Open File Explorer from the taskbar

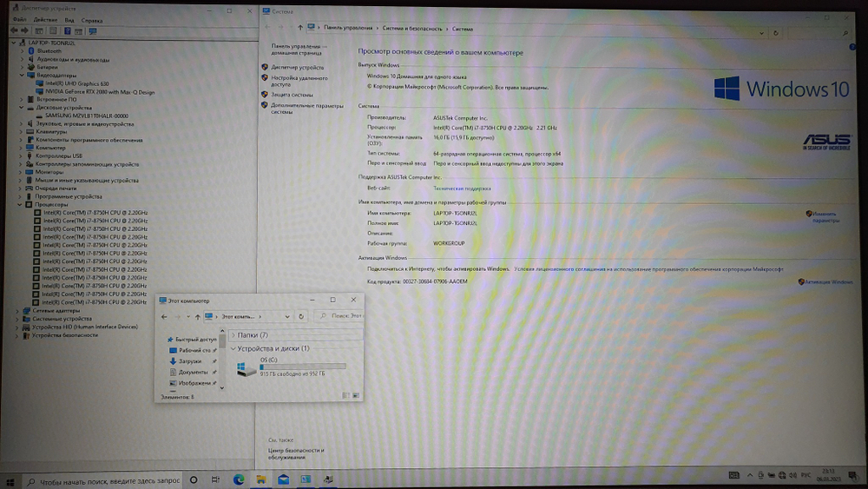[x=260, y=479]
